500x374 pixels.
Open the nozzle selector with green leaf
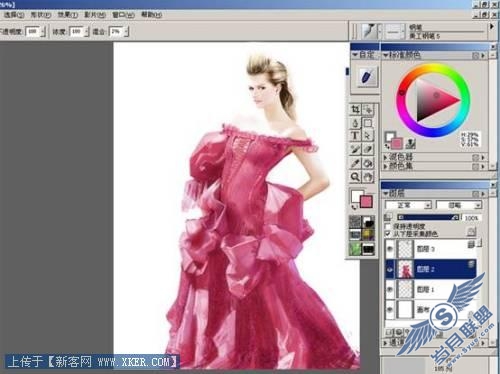coord(355,249)
